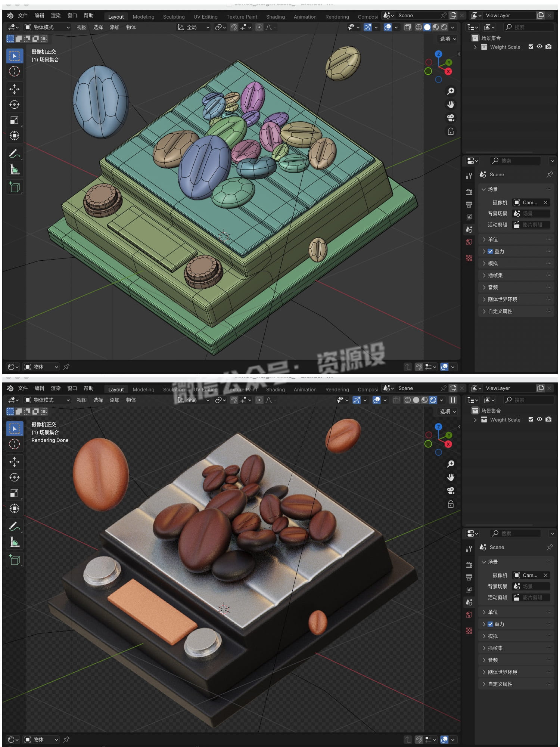Click the 添加 menu in upper viewport header
Image resolution: width=560 pixels, height=747 pixels.
(114, 27)
